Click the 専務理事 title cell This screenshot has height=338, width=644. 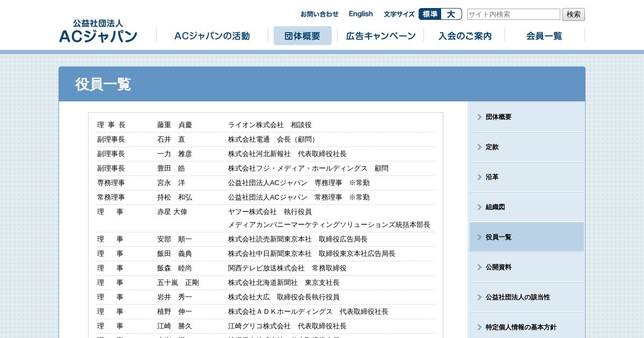click(x=111, y=183)
